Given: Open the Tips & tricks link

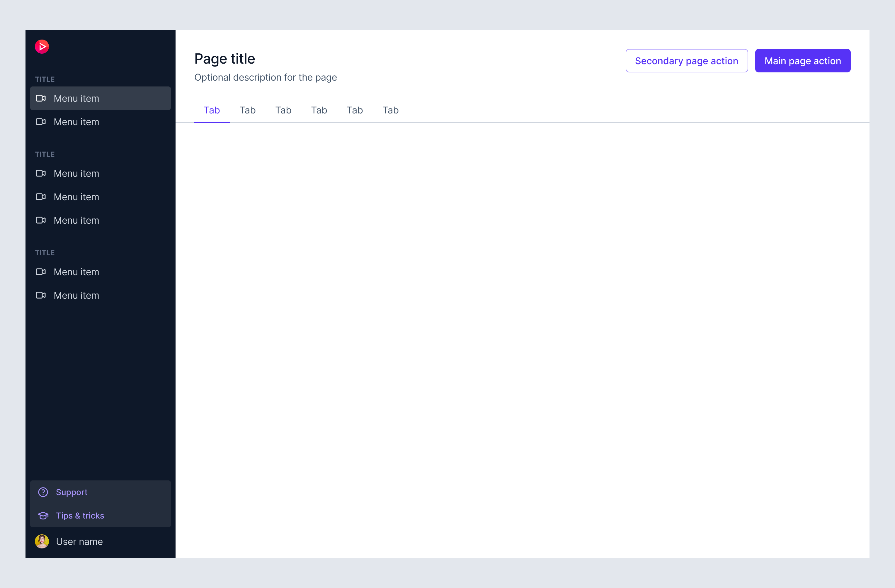Looking at the screenshot, I should [101, 515].
